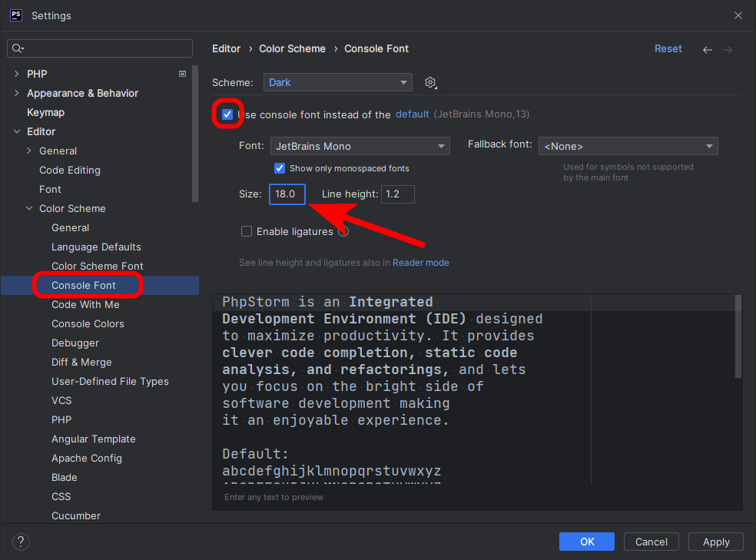Click the Reset link
The width and height of the screenshot is (756, 560).
668,48
